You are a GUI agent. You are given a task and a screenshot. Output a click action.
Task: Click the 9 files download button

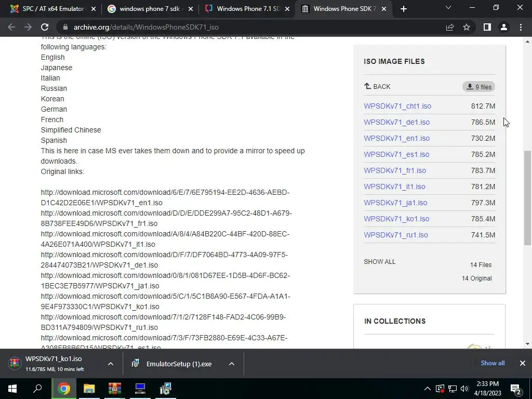click(478, 87)
